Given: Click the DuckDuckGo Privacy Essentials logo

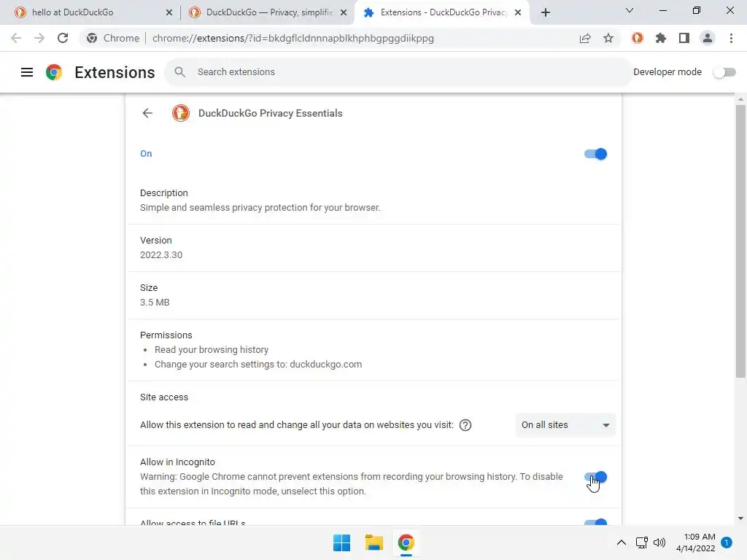Looking at the screenshot, I should click(x=181, y=113).
